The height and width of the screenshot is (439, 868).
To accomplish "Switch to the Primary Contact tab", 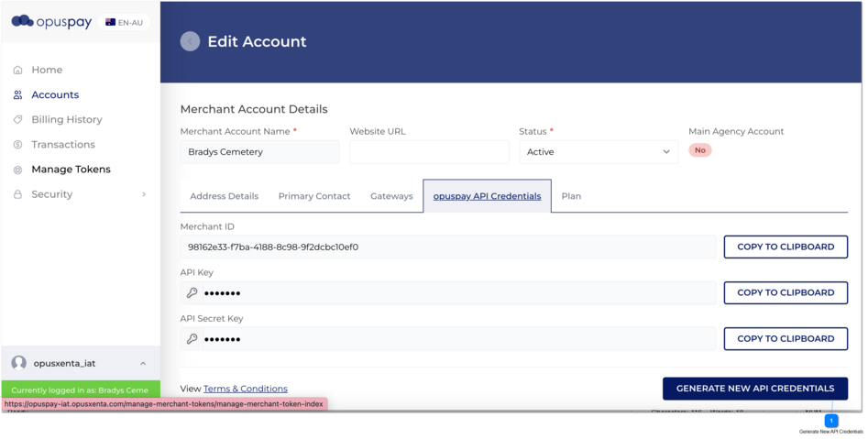I will [314, 196].
